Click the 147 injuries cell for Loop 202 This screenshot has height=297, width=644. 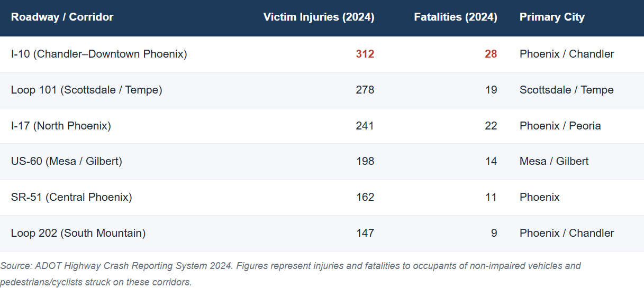[x=365, y=233]
